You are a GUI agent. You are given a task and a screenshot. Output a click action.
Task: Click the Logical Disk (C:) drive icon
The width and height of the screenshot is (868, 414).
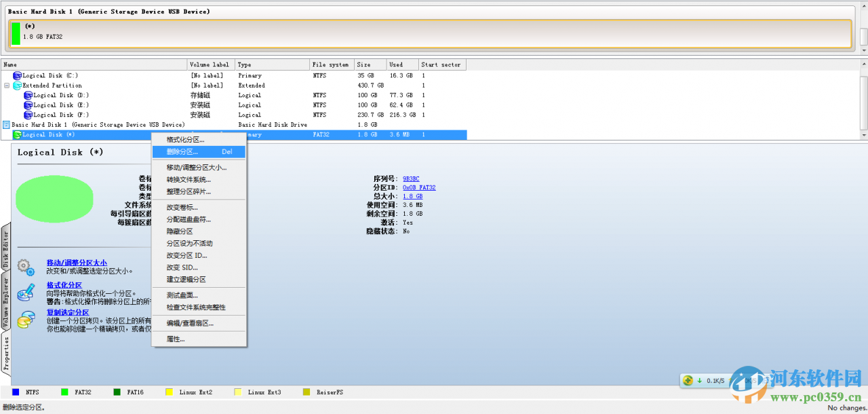[x=16, y=75]
